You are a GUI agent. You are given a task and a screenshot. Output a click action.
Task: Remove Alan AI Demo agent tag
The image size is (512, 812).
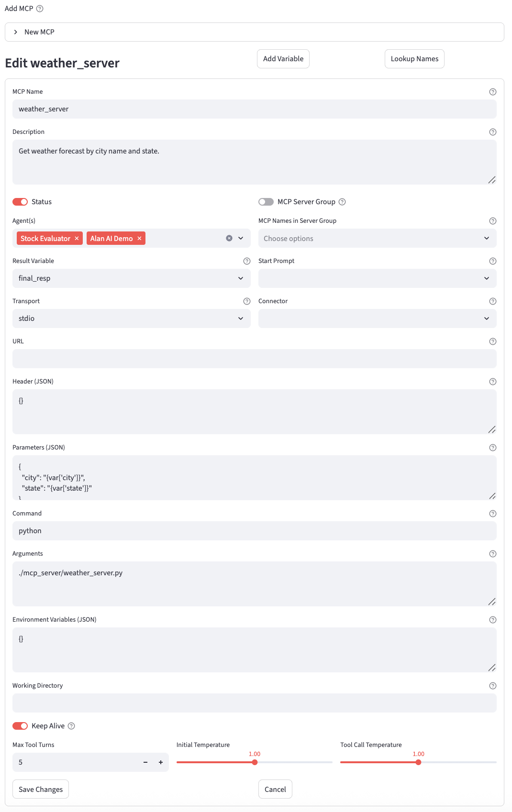139,238
